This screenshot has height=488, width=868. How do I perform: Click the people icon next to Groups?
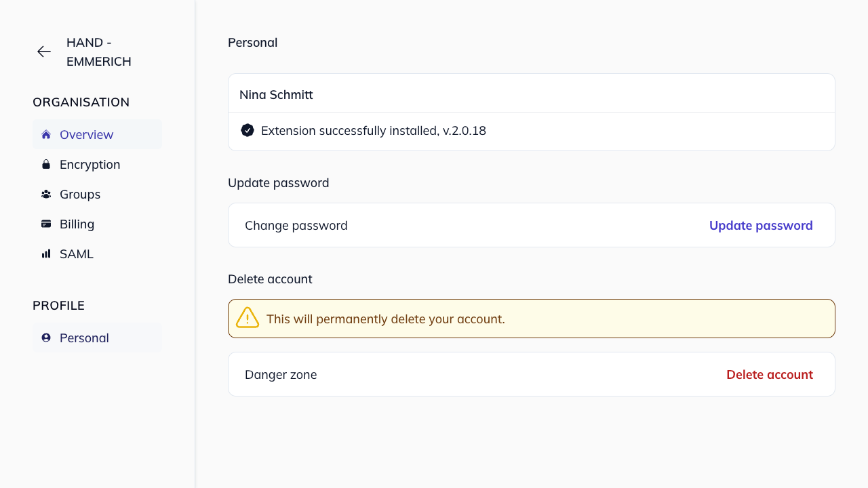pyautogui.click(x=45, y=194)
